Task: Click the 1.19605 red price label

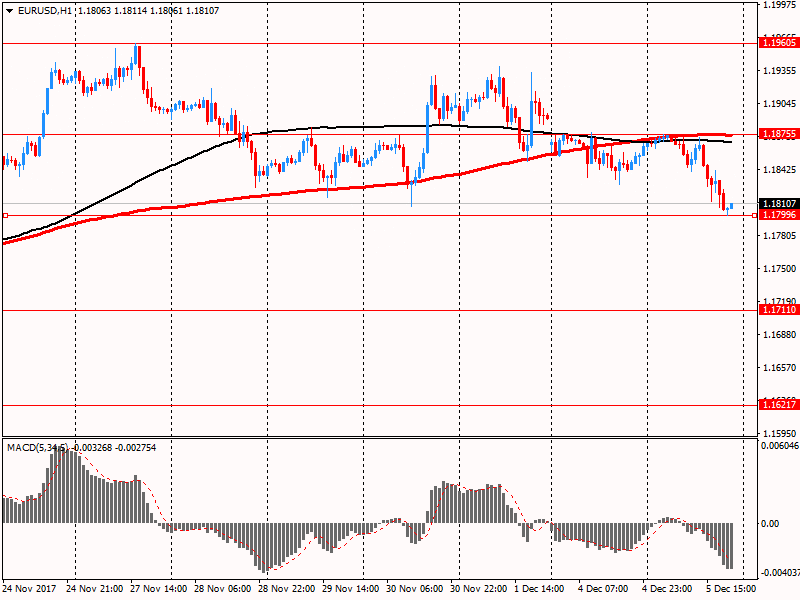Action: [779, 43]
